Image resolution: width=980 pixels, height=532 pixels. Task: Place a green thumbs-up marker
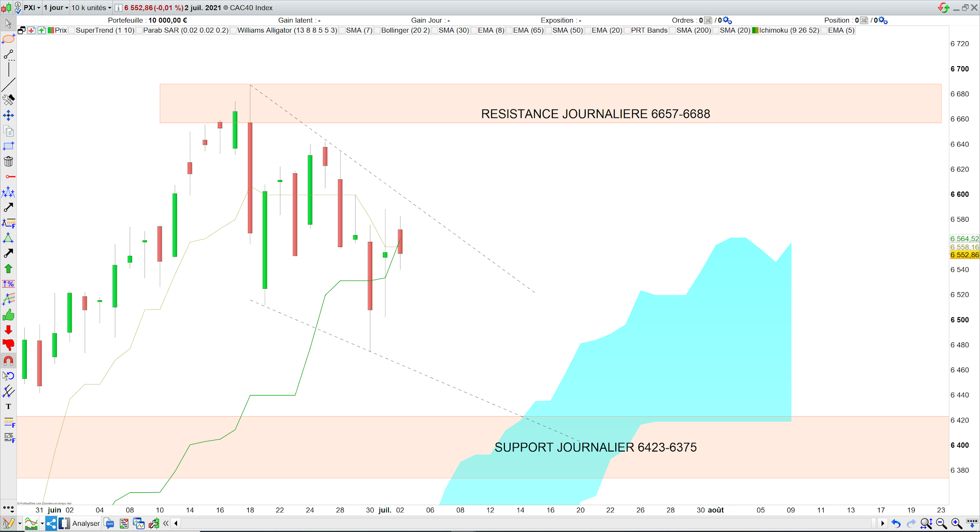pos(8,315)
